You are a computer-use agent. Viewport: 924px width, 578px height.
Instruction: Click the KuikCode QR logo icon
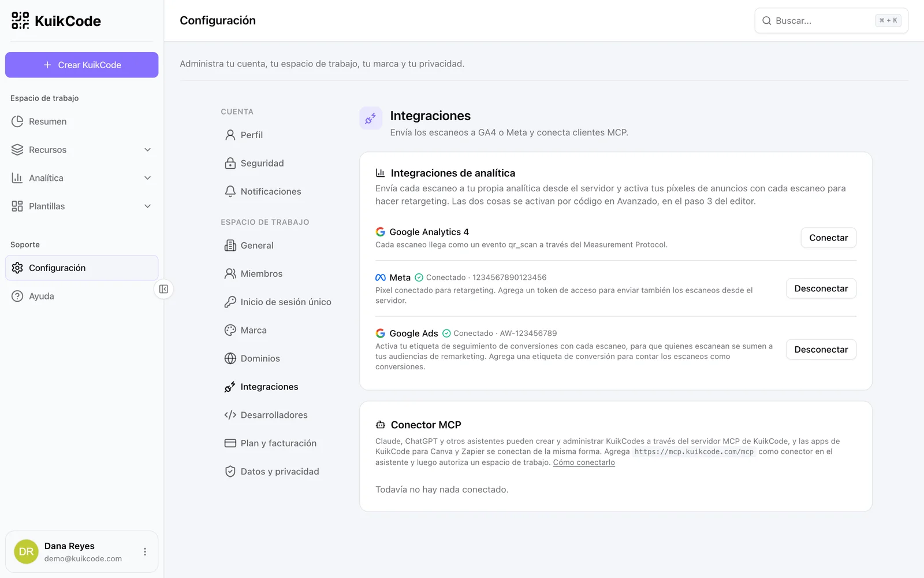click(20, 21)
